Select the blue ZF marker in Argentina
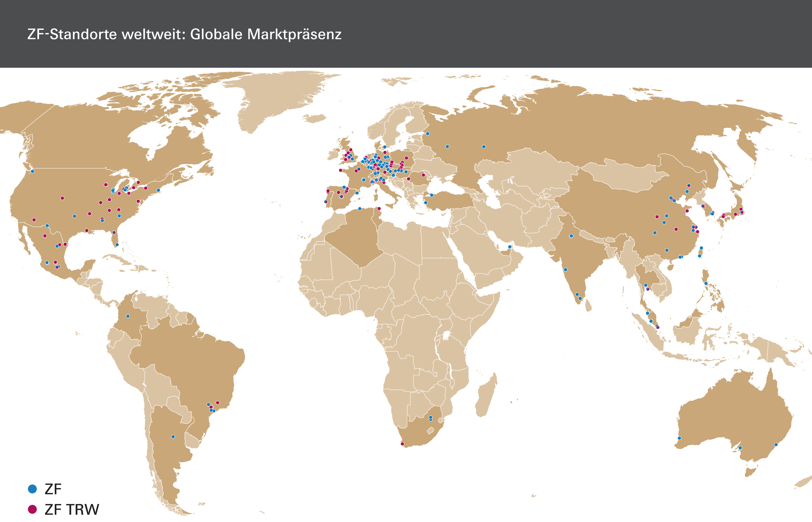This screenshot has height=522, width=812. tap(173, 437)
